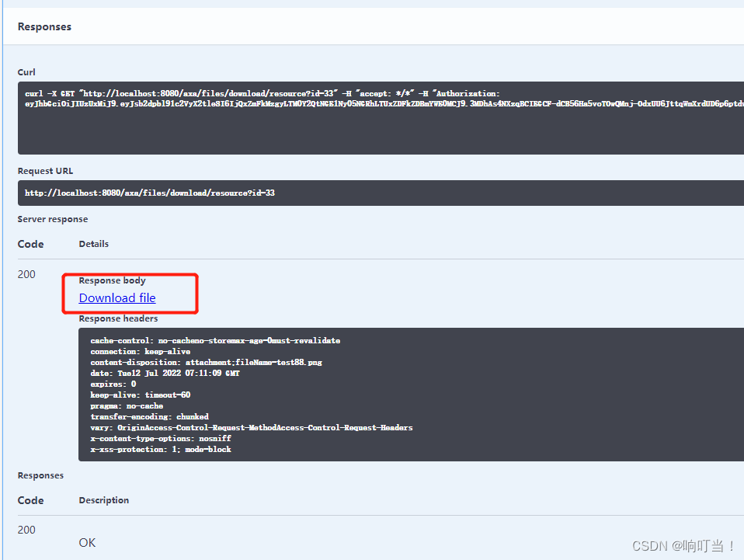Click the Response headers label
This screenshot has height=560, width=744.
coord(118,318)
